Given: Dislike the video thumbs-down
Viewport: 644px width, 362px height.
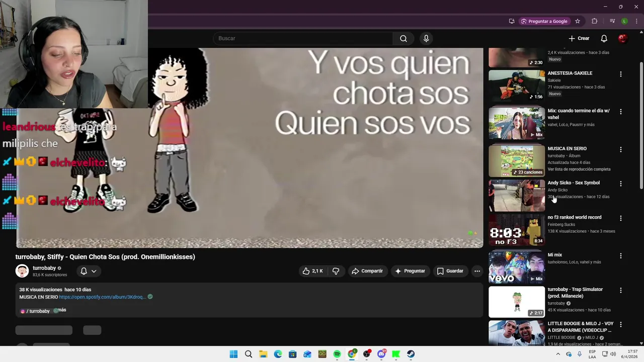Looking at the screenshot, I should click(x=336, y=271).
